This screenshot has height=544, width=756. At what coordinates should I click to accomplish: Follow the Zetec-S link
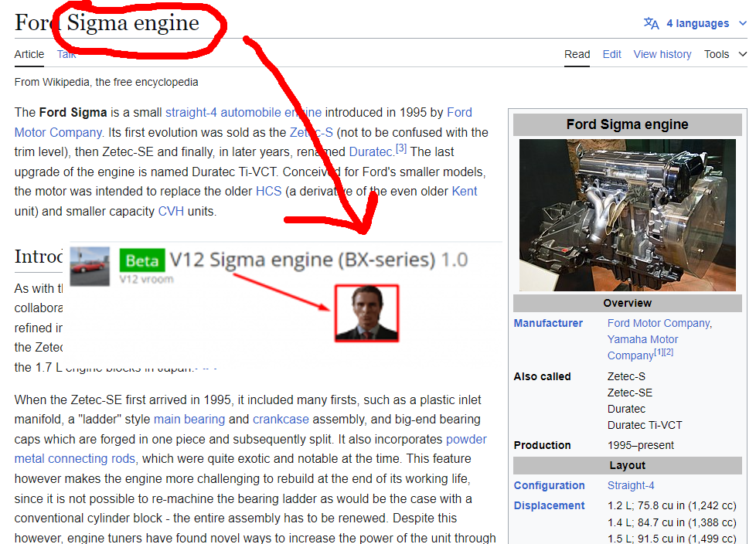pos(311,132)
